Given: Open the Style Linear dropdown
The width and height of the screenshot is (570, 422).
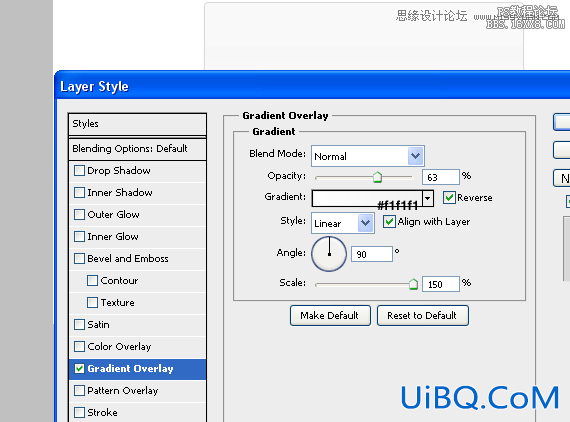Looking at the screenshot, I should [343, 223].
